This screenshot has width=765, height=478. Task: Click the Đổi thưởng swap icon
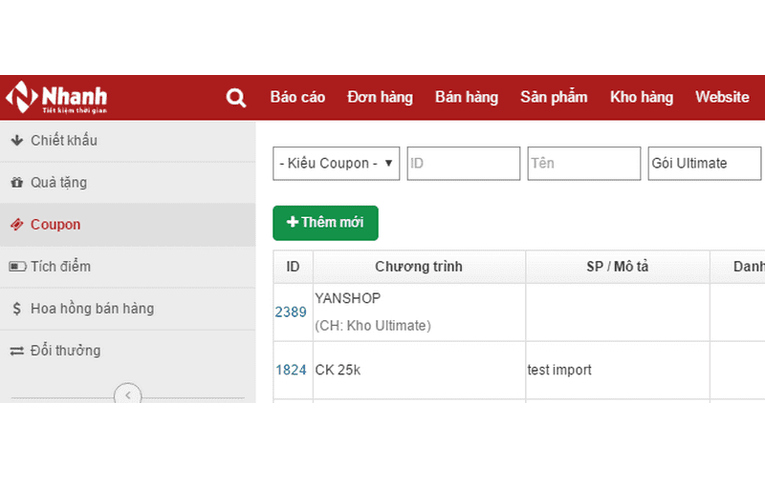pos(17,351)
